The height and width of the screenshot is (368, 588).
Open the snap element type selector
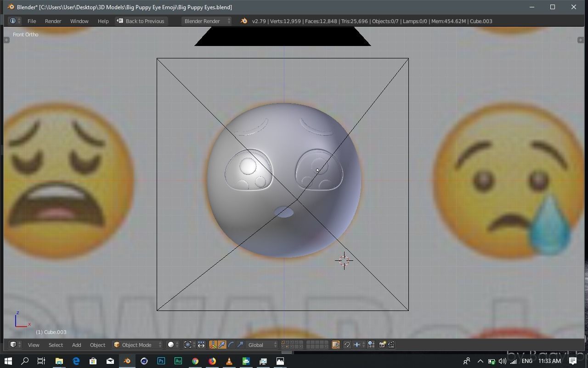point(358,345)
